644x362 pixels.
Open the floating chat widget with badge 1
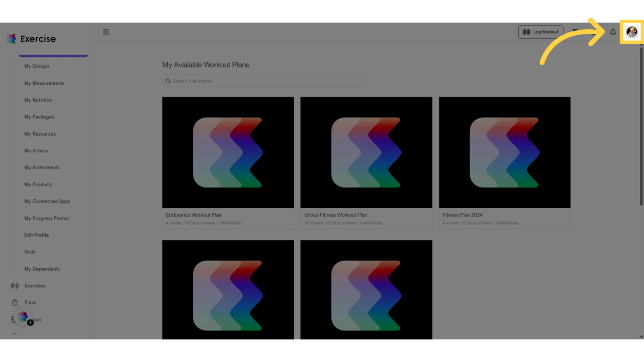[24, 317]
